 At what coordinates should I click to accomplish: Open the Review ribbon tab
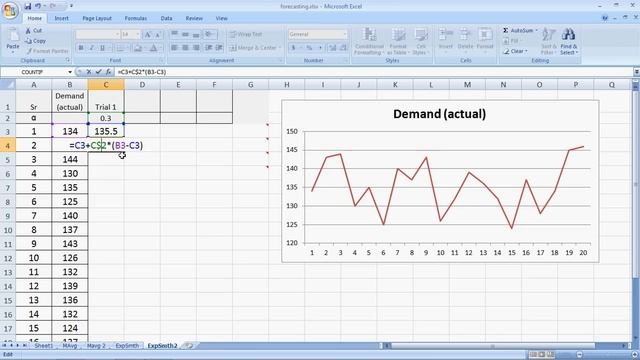pos(194,18)
